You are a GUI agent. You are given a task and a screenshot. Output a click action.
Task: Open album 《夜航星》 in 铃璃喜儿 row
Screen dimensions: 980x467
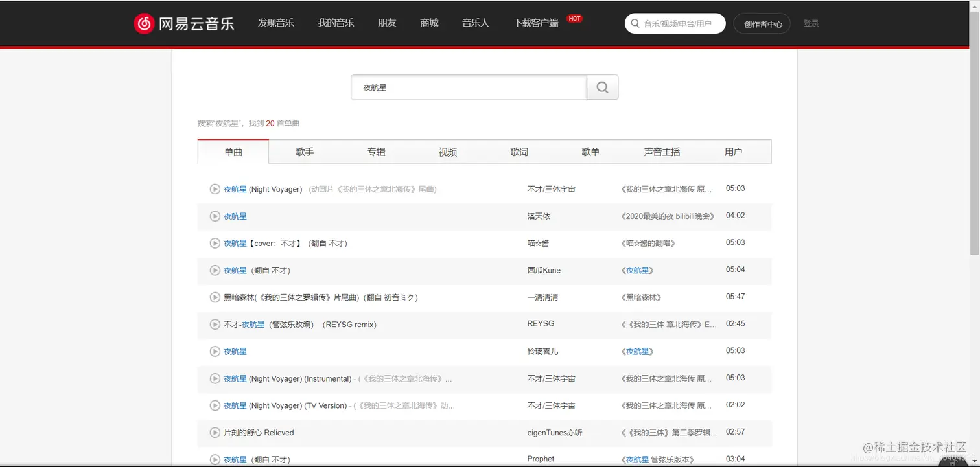(637, 352)
